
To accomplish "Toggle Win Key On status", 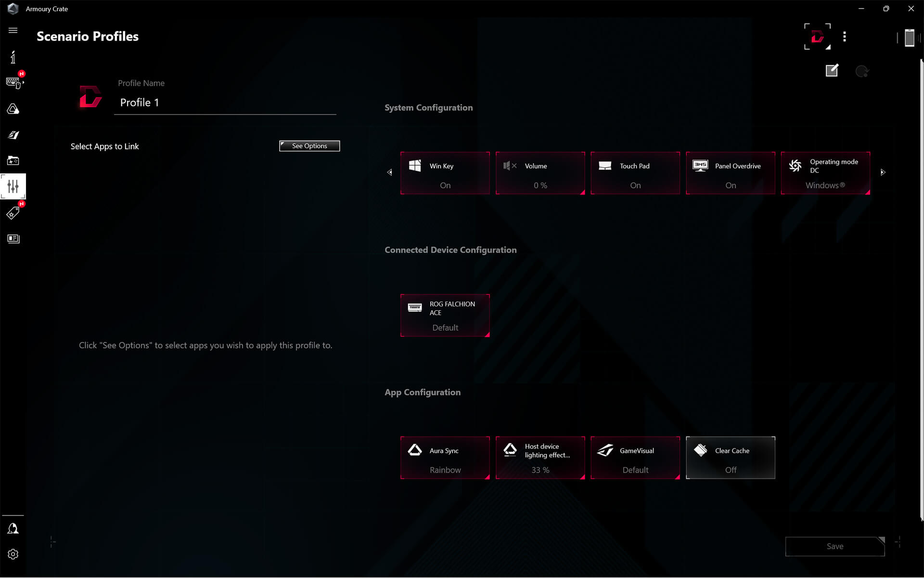I will click(x=445, y=173).
